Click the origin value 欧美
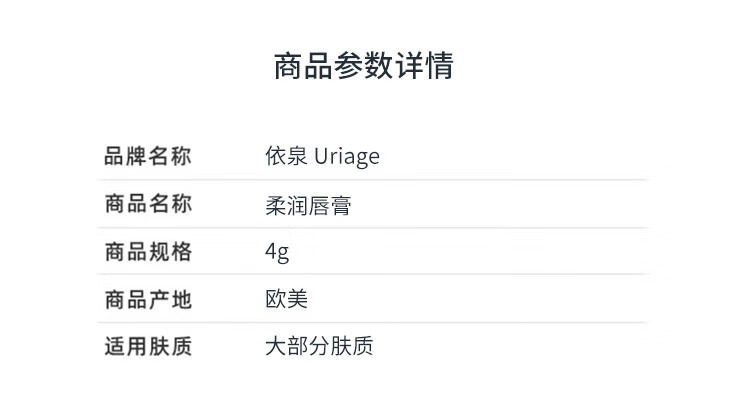The image size is (750, 408). click(287, 299)
